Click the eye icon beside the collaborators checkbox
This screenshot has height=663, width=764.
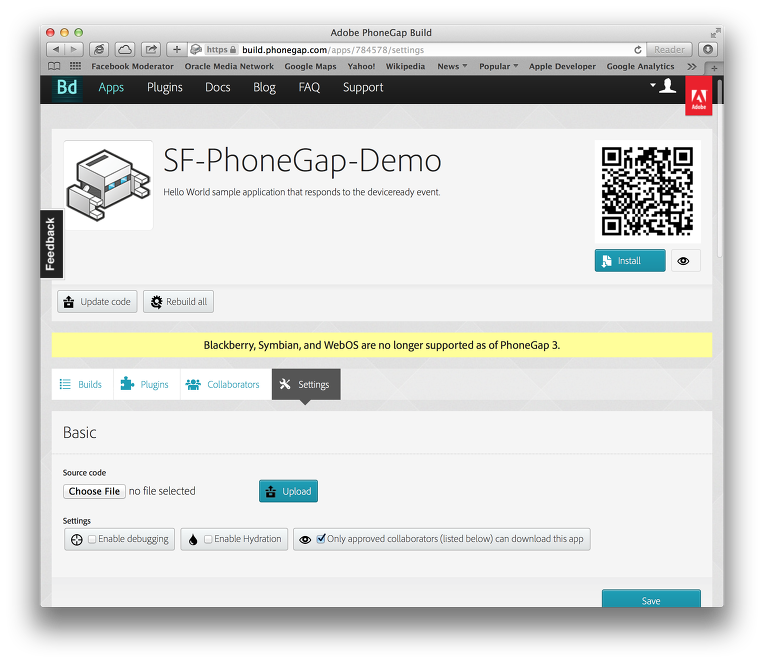305,540
